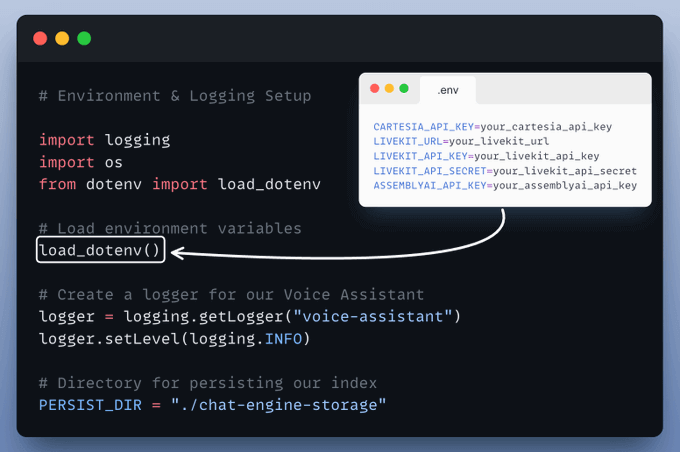
Task: Click the "# Environment & Logging Setup" comment
Action: tap(175, 96)
